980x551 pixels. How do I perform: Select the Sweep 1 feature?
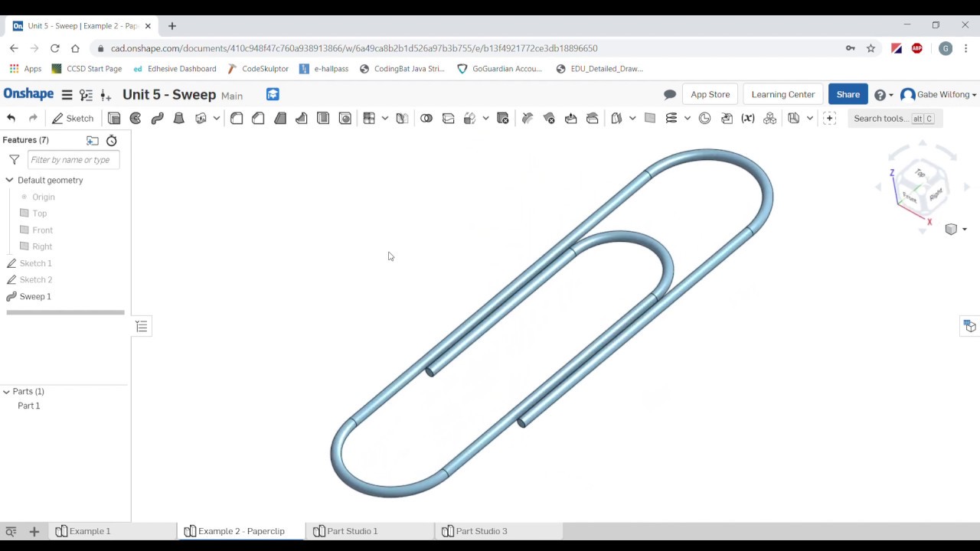pos(35,296)
